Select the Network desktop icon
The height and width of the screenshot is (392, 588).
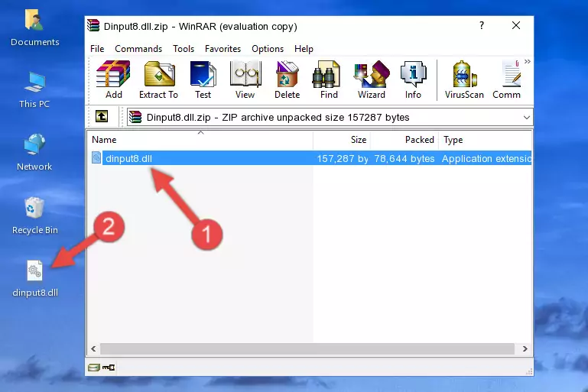pyautogui.click(x=34, y=152)
